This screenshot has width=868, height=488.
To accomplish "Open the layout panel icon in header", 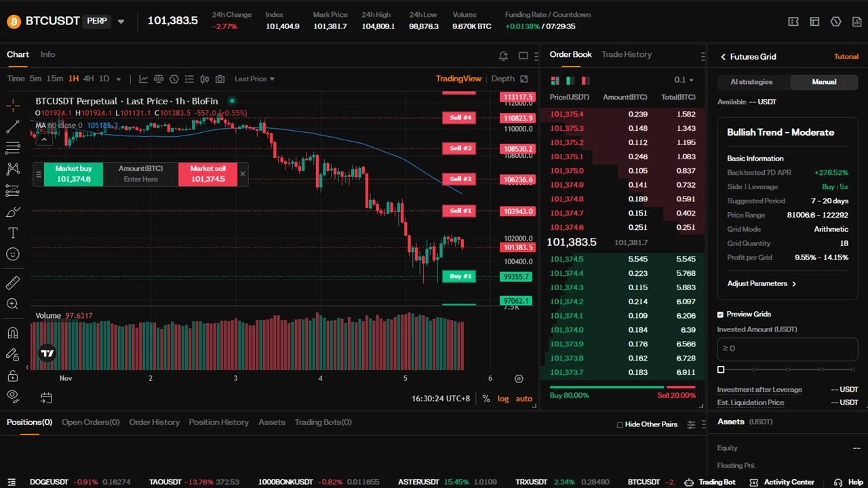I will pyautogui.click(x=814, y=22).
